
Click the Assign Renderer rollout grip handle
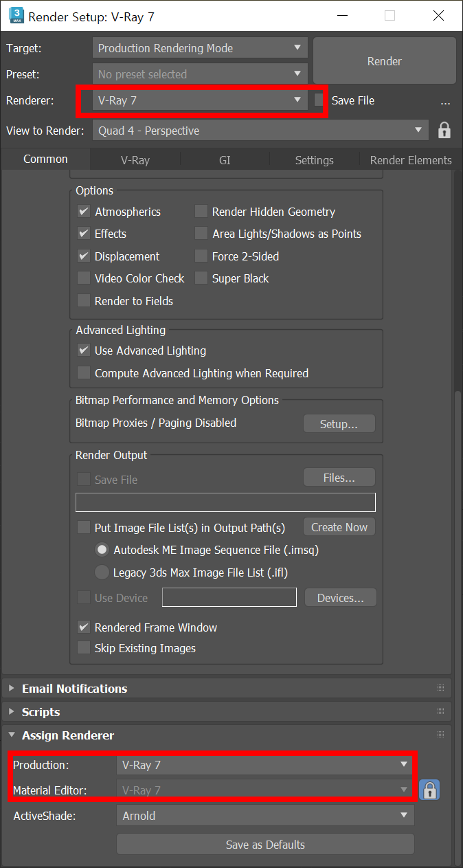pos(440,735)
